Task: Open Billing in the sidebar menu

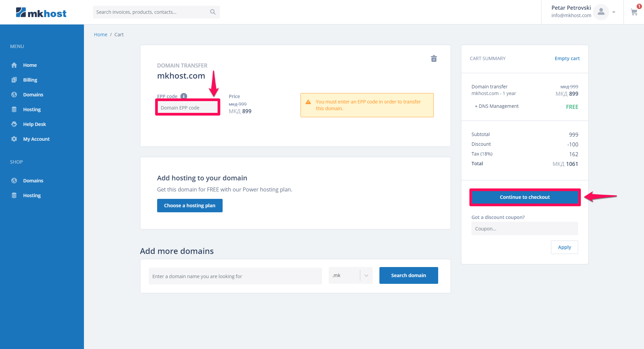Action: click(x=30, y=80)
